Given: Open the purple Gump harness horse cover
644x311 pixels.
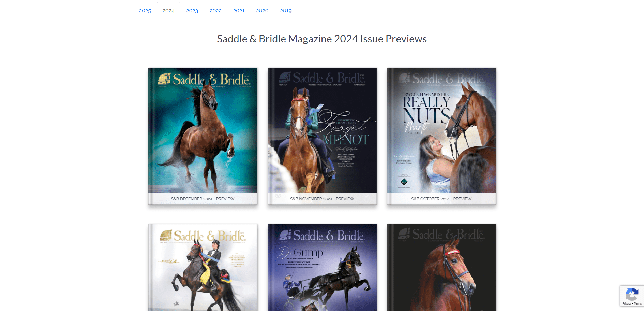Looking at the screenshot, I should (x=322, y=268).
